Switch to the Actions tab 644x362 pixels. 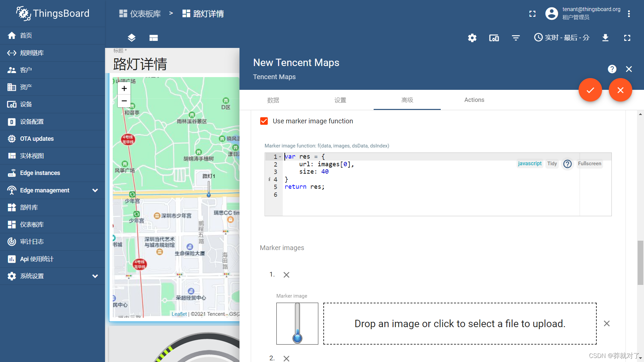(x=474, y=100)
